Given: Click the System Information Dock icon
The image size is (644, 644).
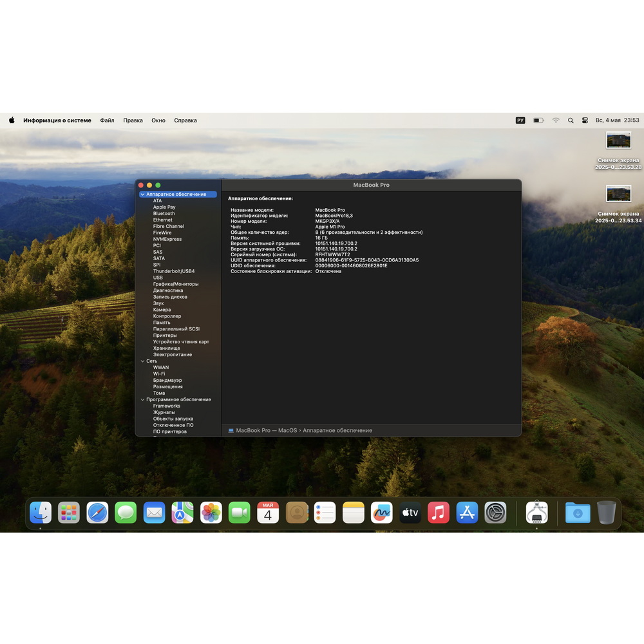Looking at the screenshot, I should point(537,513).
